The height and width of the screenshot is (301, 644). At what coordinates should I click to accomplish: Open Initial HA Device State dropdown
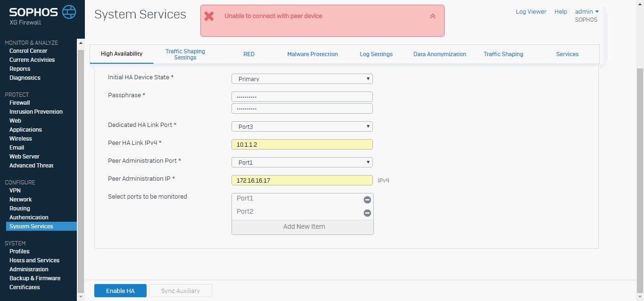pos(302,79)
